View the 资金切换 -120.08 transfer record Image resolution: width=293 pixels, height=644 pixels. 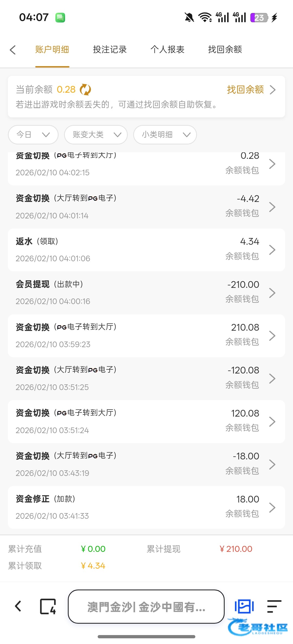pyautogui.click(x=146, y=378)
